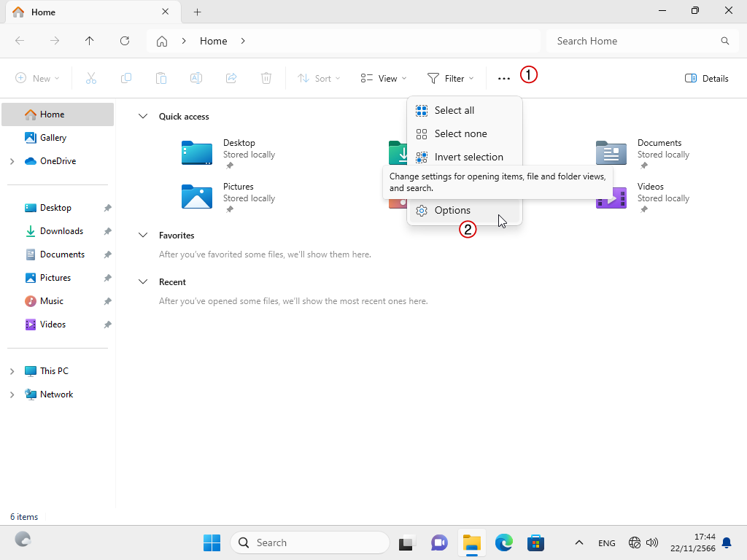Viewport: 747px width, 560px height.
Task: Toggle the Details pane button
Action: (x=706, y=79)
